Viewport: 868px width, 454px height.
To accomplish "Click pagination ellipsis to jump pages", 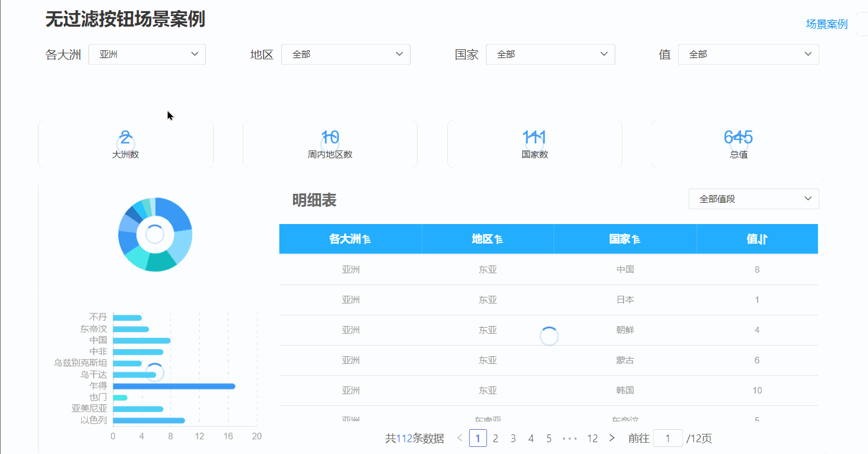I will [x=570, y=439].
